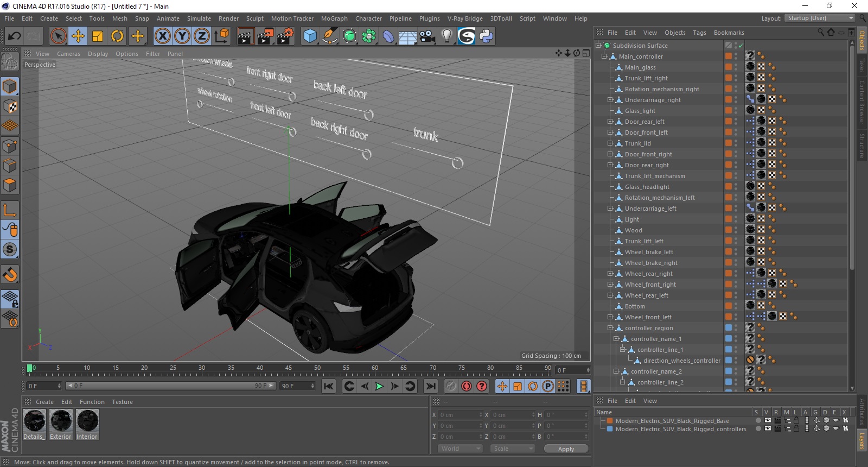This screenshot has width=868, height=467.
Task: Click the Python script icon
Action: [x=486, y=36]
